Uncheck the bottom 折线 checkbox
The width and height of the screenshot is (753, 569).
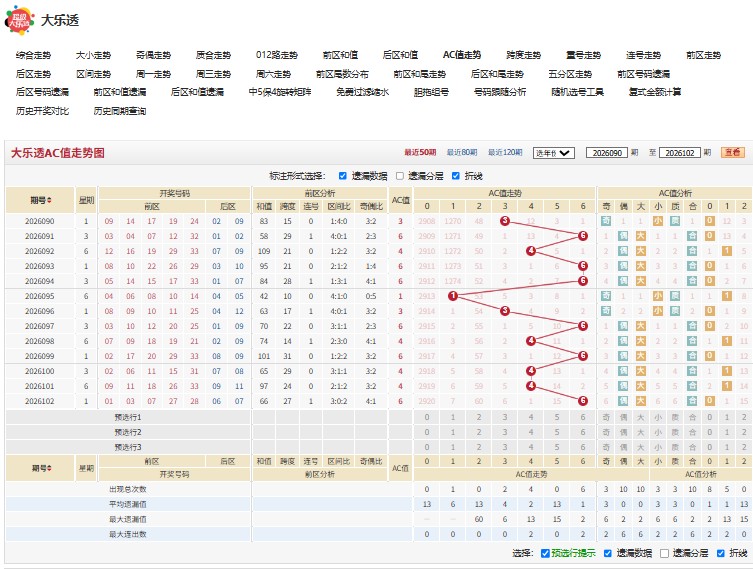tap(720, 554)
